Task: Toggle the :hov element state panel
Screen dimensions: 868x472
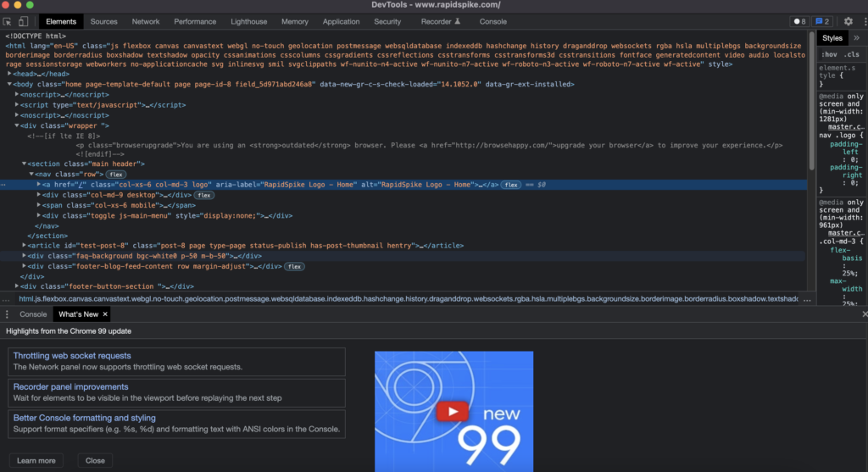Action: 829,54
